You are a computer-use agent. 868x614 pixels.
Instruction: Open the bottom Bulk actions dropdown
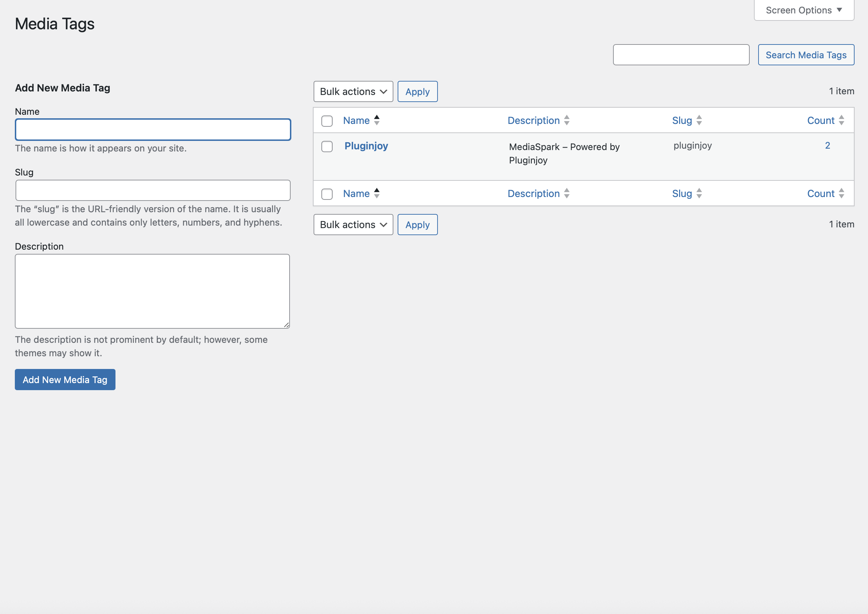coord(353,225)
